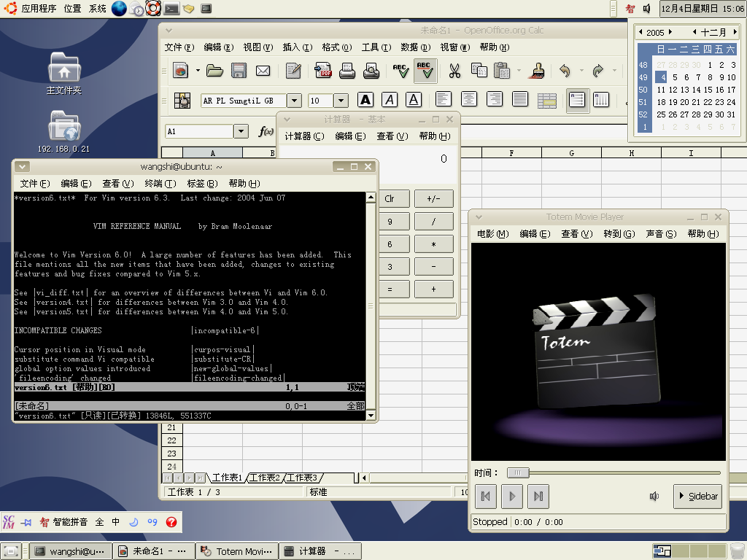Open the font size dropdown arrow
Viewport: 747px width, 560px height.
point(340,101)
